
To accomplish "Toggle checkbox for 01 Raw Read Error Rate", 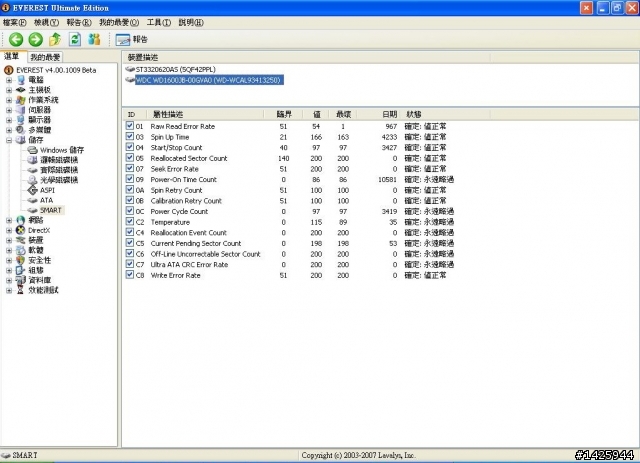I will [130, 126].
